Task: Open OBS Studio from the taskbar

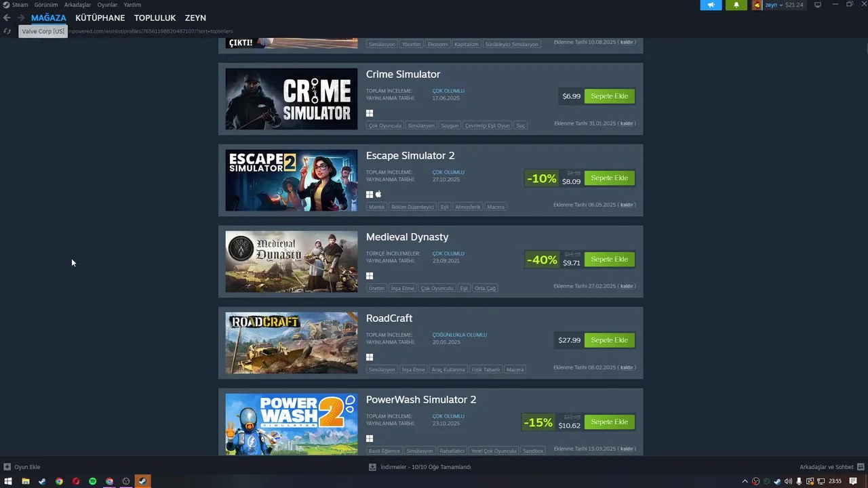Action: pos(126,481)
